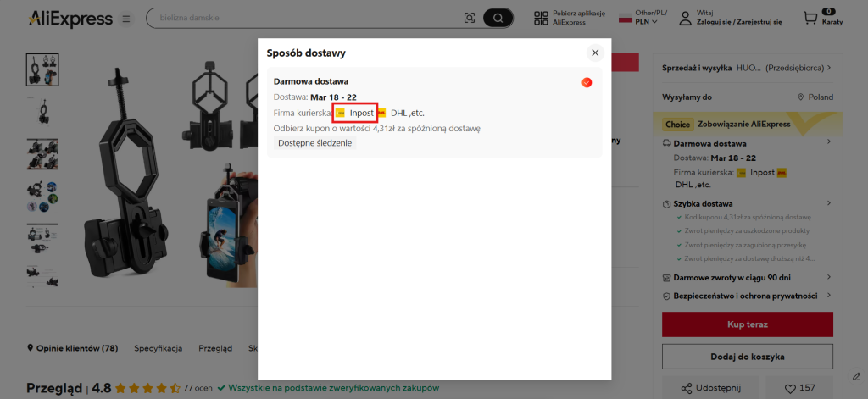Click the Zobowiązanie AliExpress label
Viewport: 868px width, 399px height.
coord(744,124)
